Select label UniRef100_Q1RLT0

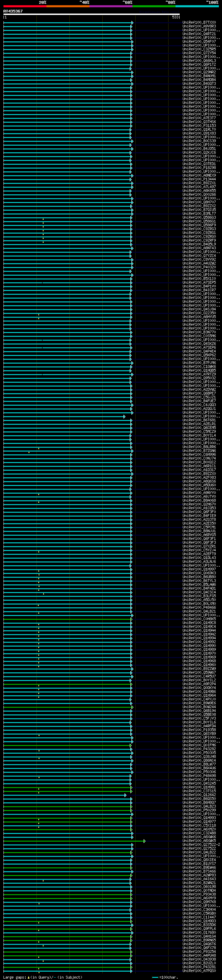tap(199, 129)
